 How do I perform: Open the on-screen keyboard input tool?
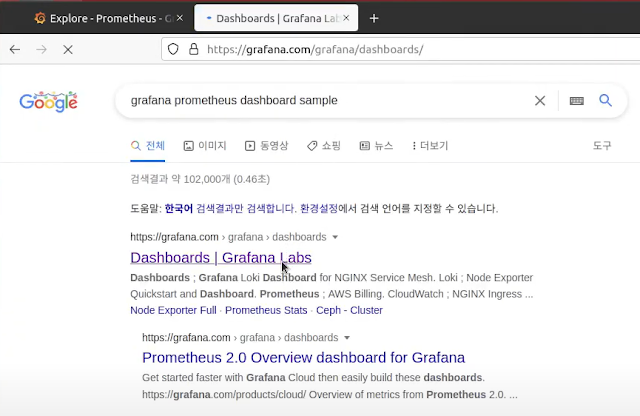[x=576, y=100]
